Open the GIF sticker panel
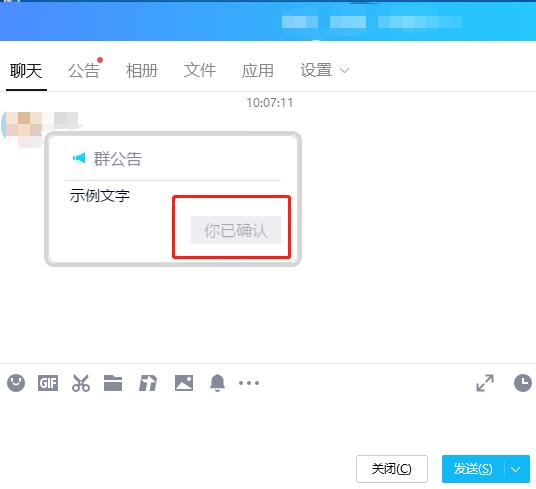The width and height of the screenshot is (536, 489). pyautogui.click(x=48, y=383)
